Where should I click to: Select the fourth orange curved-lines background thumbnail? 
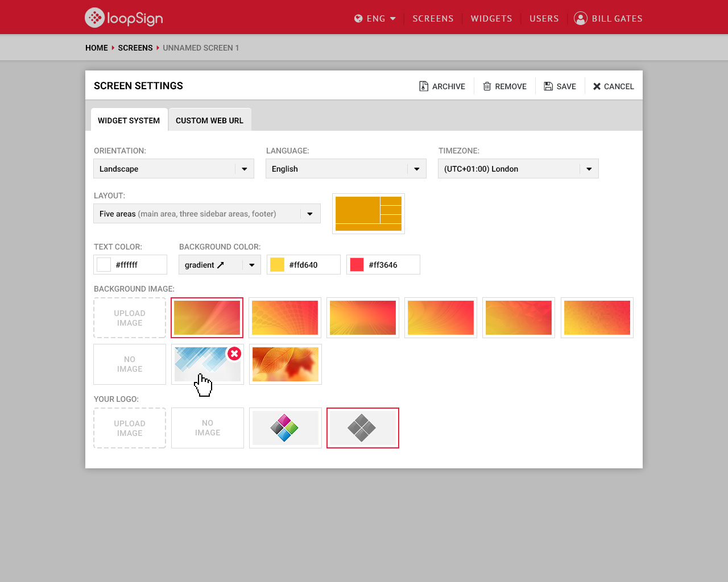coord(441,318)
